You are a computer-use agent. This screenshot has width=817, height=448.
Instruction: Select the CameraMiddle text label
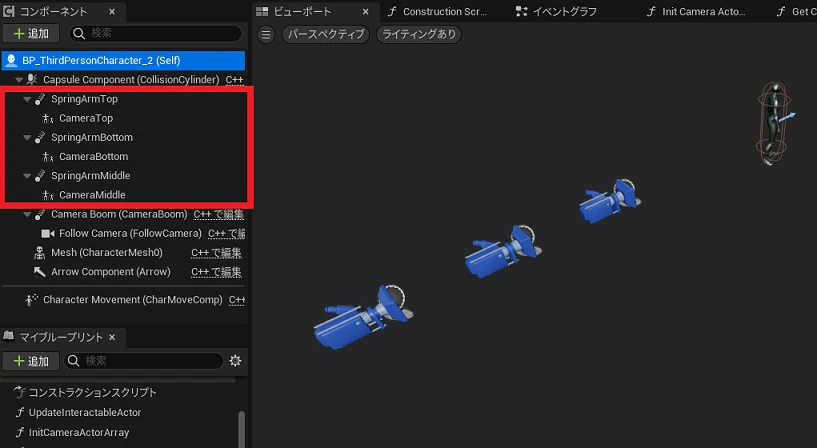pos(92,195)
